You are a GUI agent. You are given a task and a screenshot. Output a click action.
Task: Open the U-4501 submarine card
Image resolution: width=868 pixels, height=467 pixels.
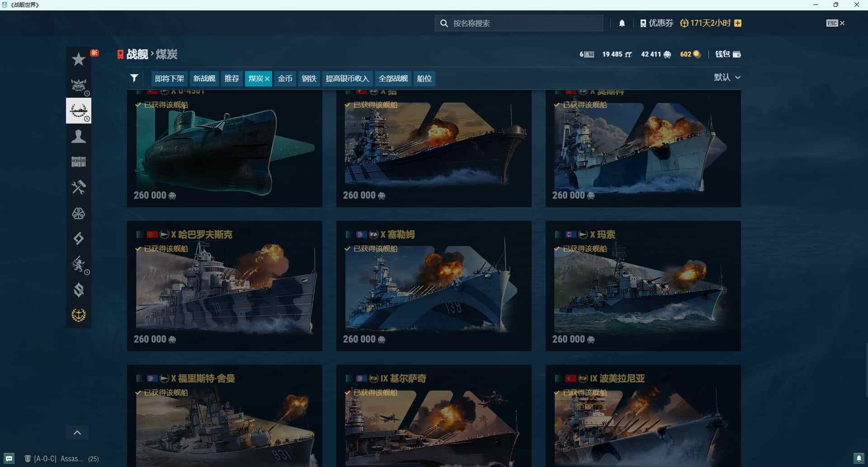click(x=225, y=148)
